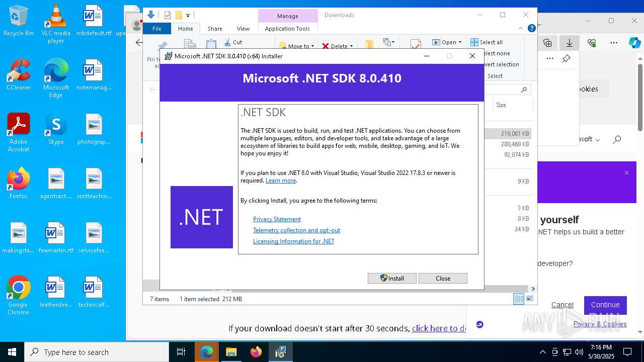Click the .NET logo tile in installer

coord(202,217)
